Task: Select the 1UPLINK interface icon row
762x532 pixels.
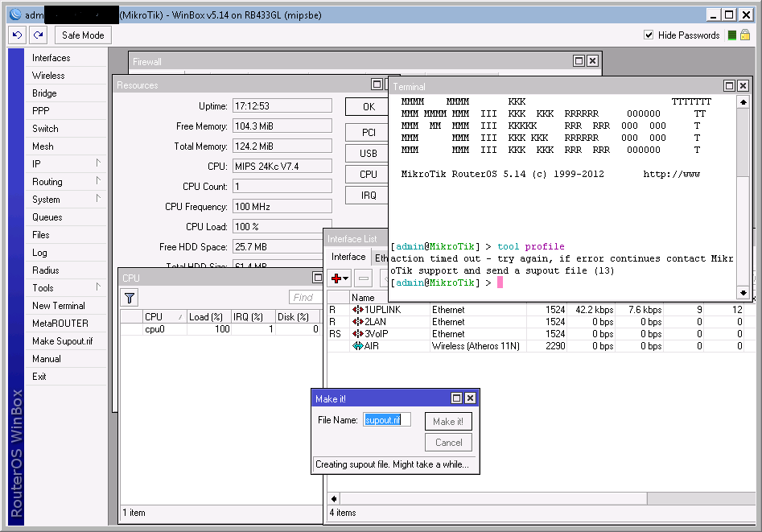Action: click(358, 310)
